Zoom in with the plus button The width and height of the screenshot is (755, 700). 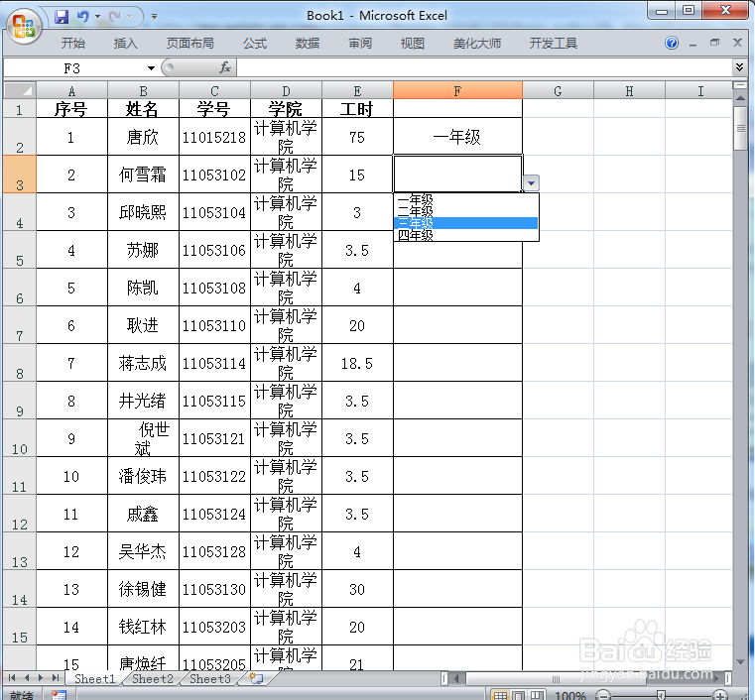coord(720,695)
